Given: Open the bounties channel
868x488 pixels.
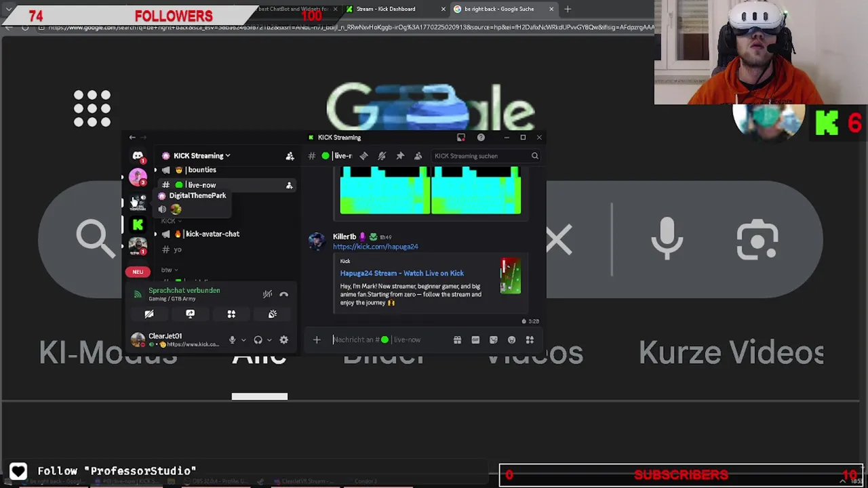Looking at the screenshot, I should pos(202,170).
